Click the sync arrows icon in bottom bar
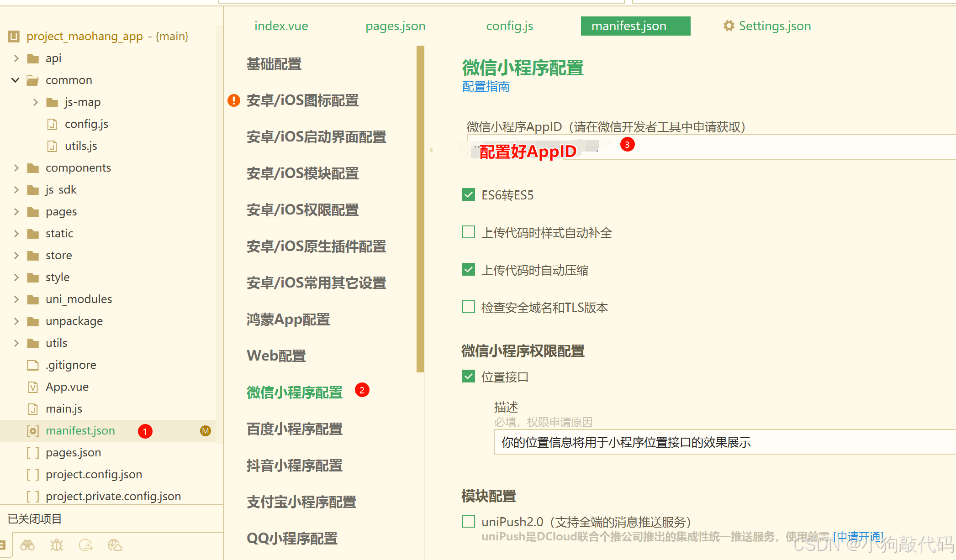This screenshot has height=560, width=956. coord(86,545)
